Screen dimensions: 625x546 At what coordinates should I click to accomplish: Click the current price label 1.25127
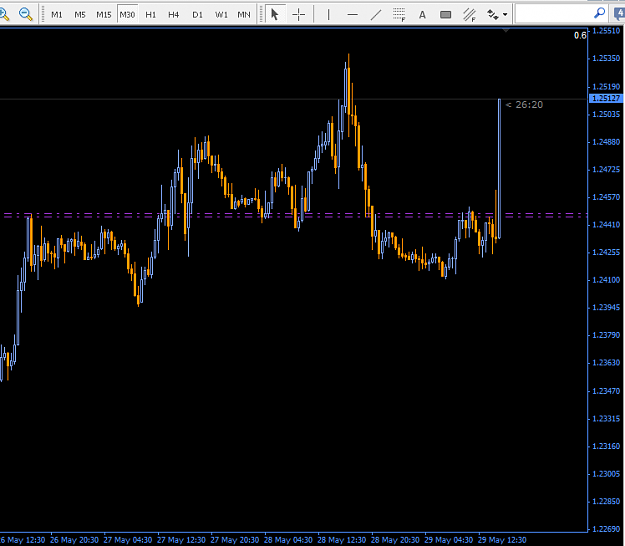pos(605,98)
